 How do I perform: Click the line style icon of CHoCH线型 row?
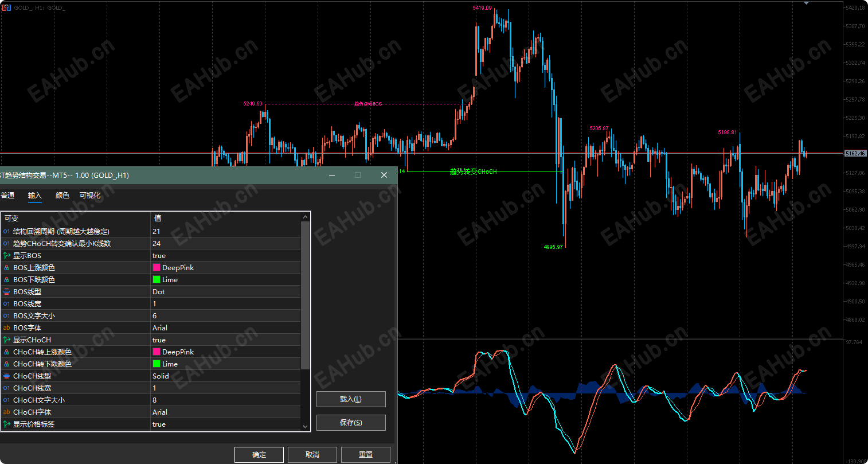(x=7, y=376)
